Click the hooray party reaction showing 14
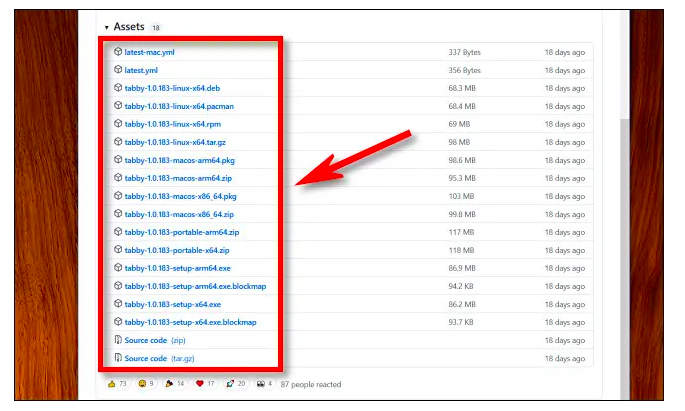This screenshot has width=685, height=411. click(x=174, y=384)
